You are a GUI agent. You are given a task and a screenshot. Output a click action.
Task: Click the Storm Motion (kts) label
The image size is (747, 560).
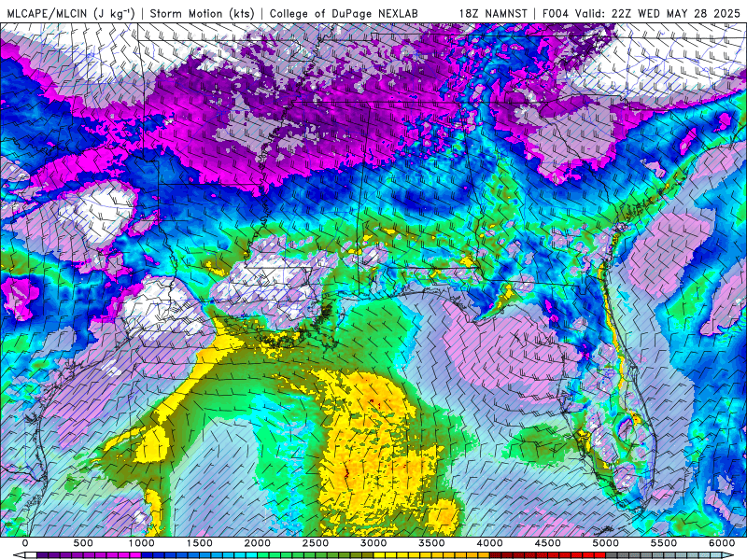click(203, 13)
